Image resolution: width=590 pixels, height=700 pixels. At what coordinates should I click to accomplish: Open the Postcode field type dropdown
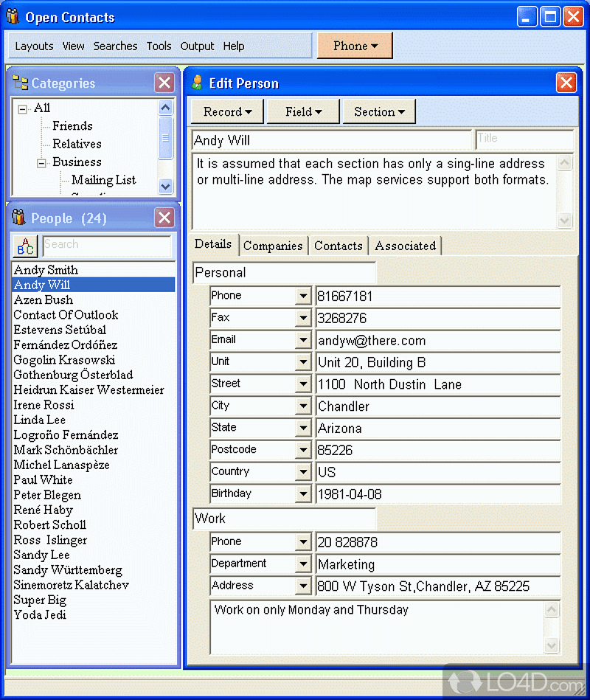(x=303, y=449)
